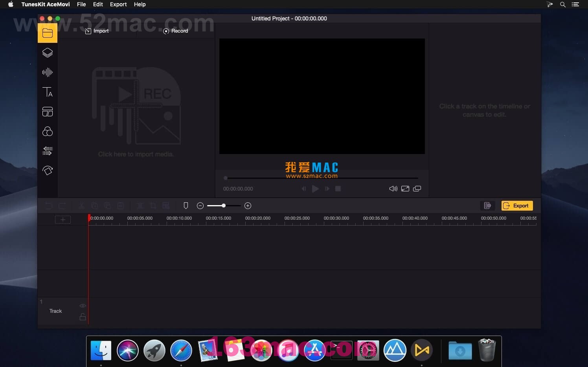Viewport: 588px width, 367px height.
Task: Stop preview playback
Action: point(338,189)
